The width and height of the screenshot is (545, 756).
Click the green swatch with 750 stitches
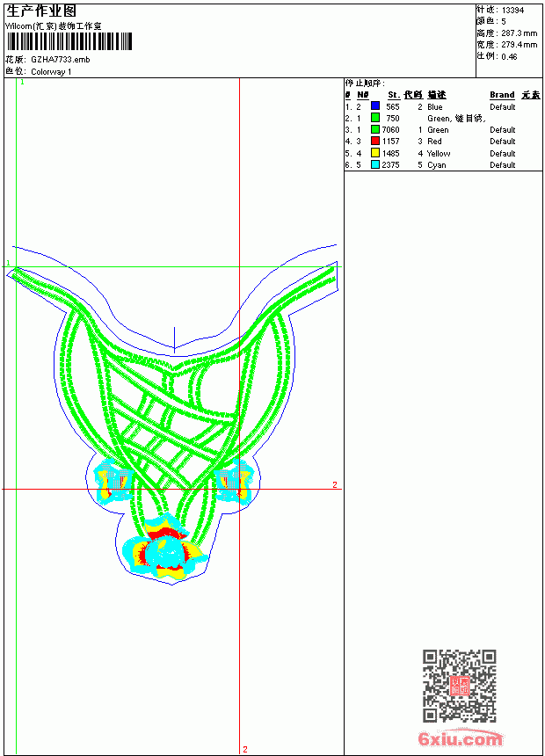coord(374,118)
